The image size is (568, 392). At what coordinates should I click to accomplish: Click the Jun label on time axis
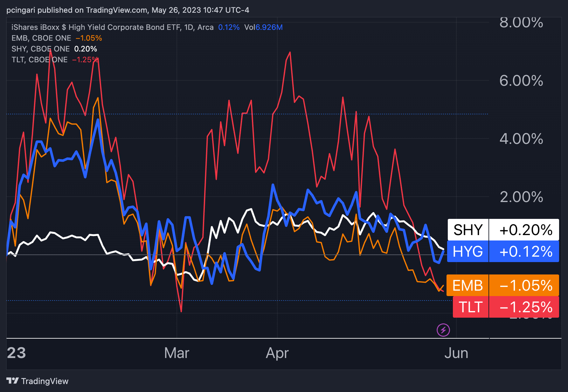(x=456, y=353)
